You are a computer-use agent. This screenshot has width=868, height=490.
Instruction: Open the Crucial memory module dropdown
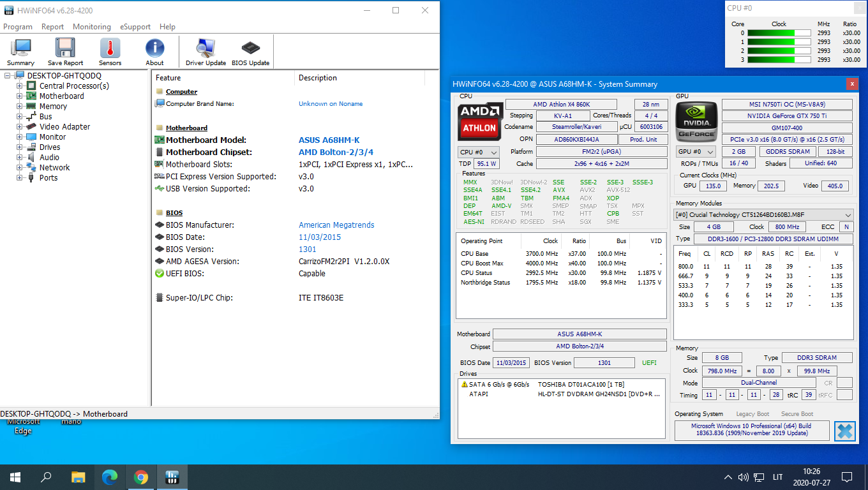(x=764, y=215)
